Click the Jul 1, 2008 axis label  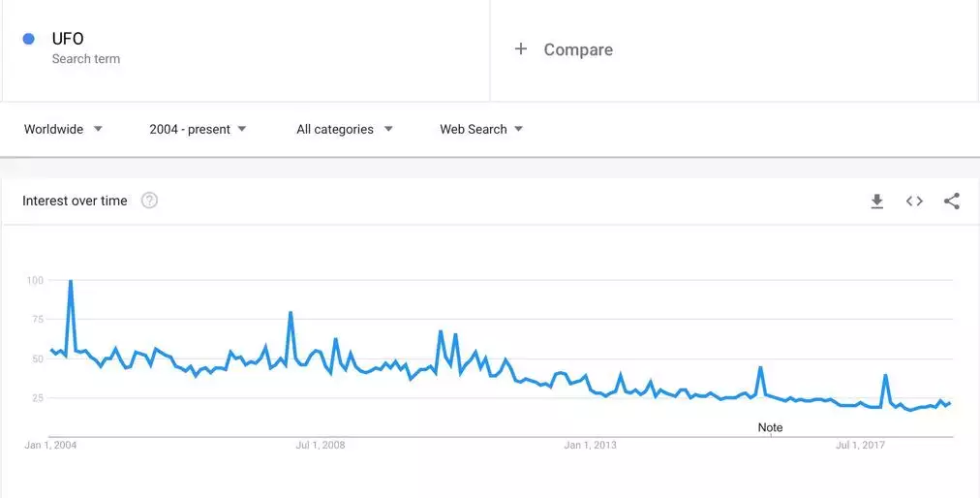[x=320, y=446]
